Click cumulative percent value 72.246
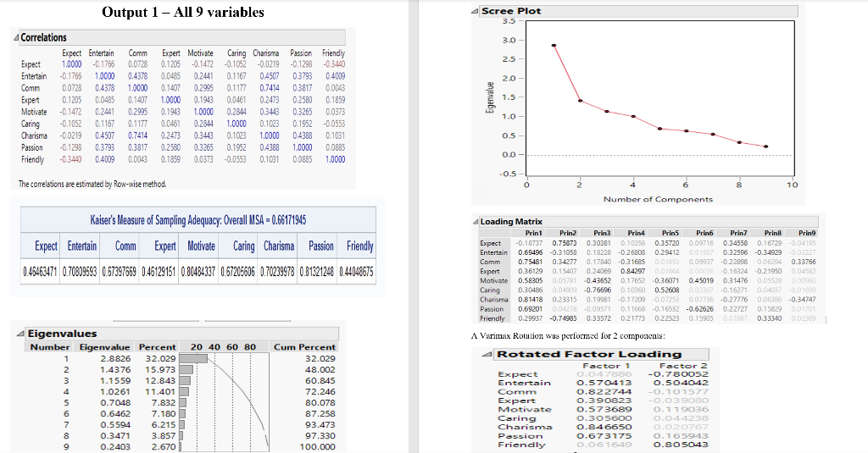 [320, 392]
